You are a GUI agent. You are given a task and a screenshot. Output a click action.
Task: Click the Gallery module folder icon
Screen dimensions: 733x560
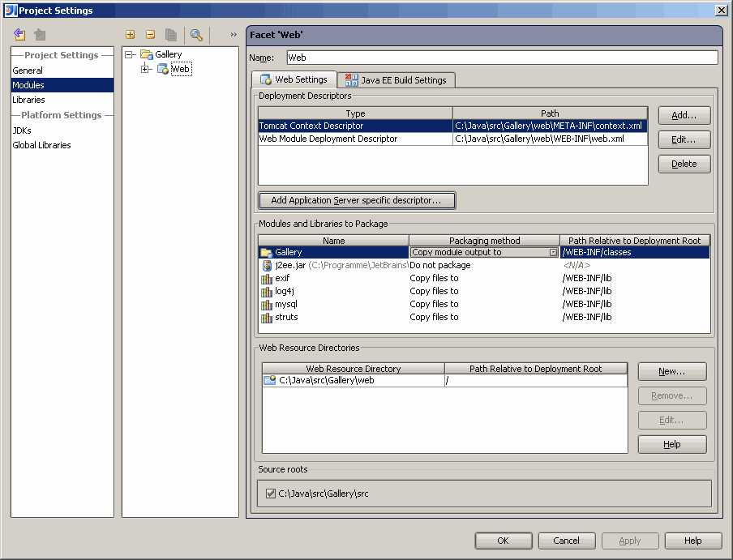click(x=144, y=53)
